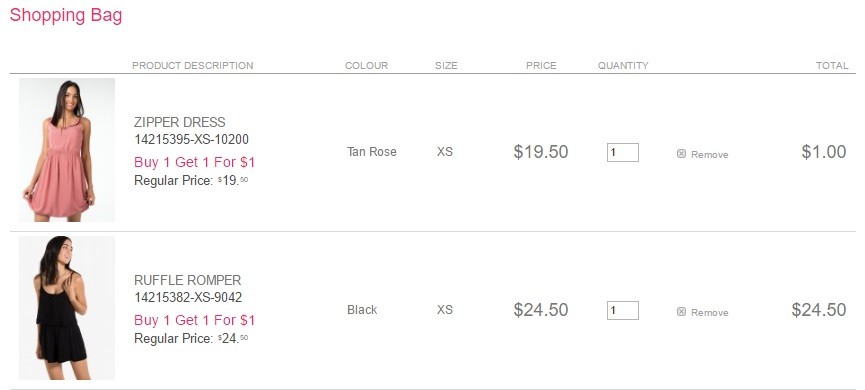Click the Shopping Bag heading
Viewport: 865px width, 390px height.
click(x=66, y=15)
